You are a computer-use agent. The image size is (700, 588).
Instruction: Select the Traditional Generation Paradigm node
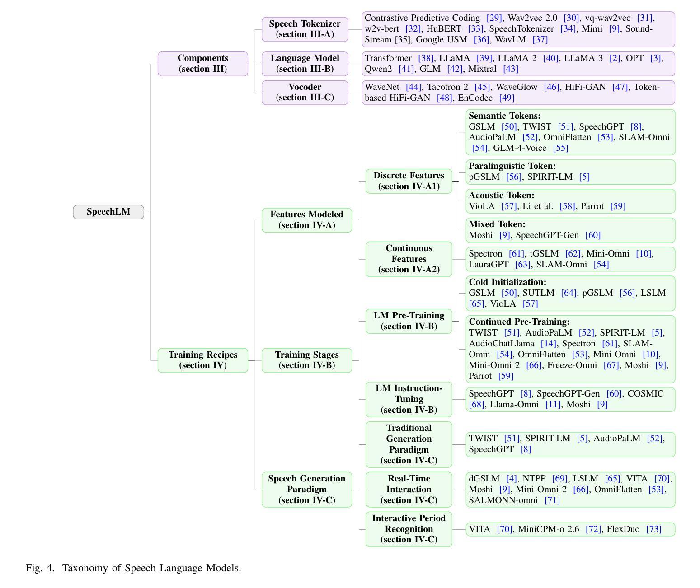[409, 444]
